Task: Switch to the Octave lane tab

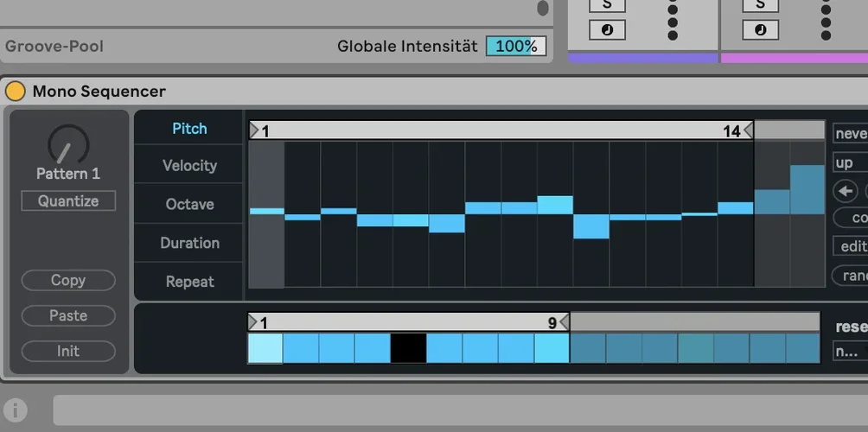Action: pos(188,204)
